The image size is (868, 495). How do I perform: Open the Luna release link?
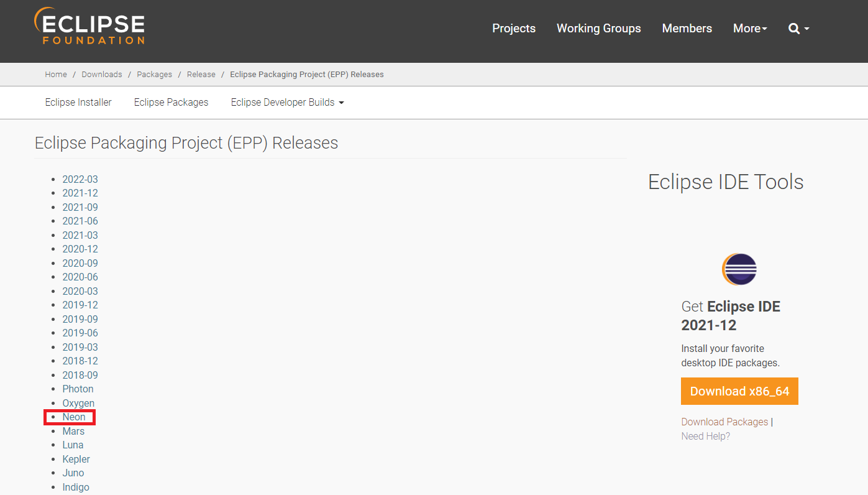73,445
